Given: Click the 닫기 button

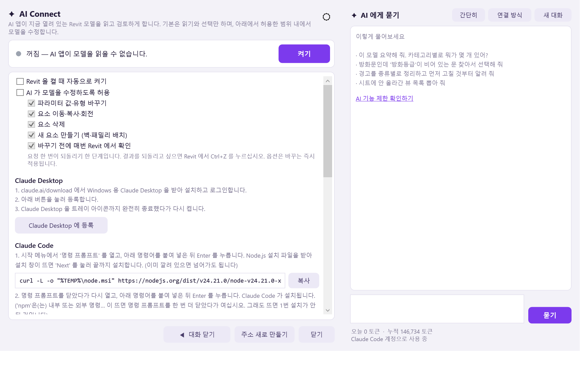Looking at the screenshot, I should pyautogui.click(x=317, y=334).
